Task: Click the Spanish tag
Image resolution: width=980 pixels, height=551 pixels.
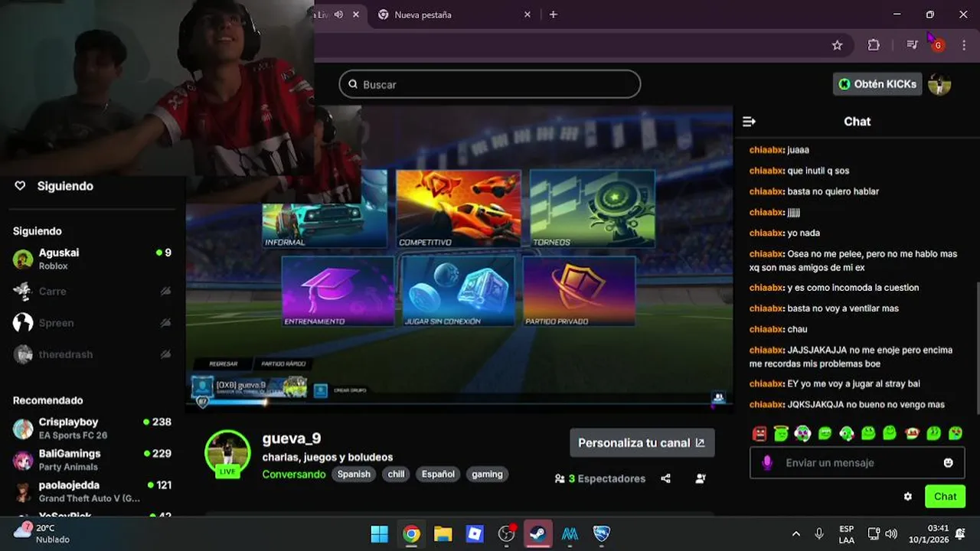Action: pyautogui.click(x=354, y=474)
